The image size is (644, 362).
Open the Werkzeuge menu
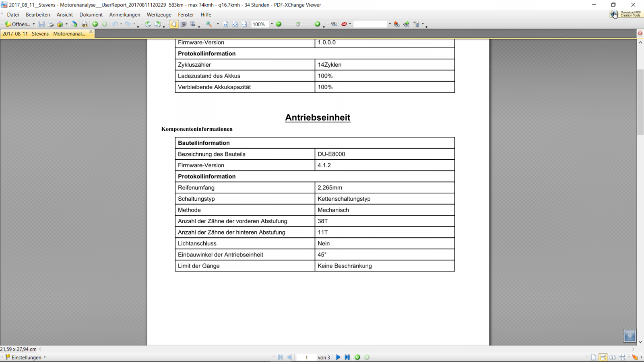159,14
